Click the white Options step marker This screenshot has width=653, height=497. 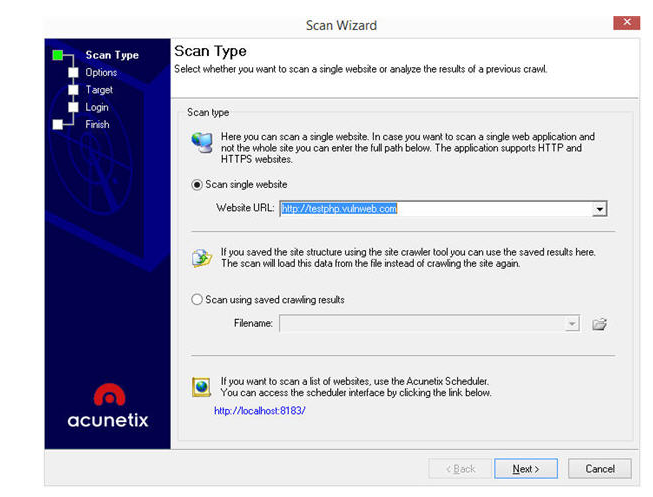click(x=73, y=72)
